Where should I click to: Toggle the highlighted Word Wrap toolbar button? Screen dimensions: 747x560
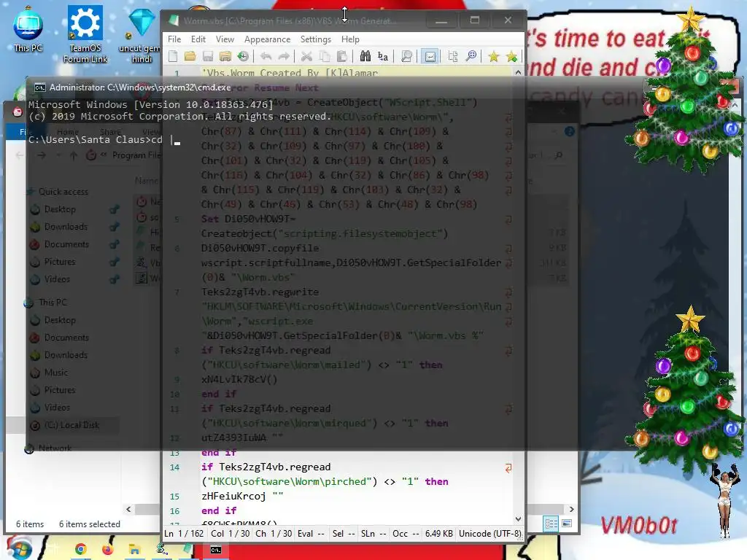click(430, 57)
